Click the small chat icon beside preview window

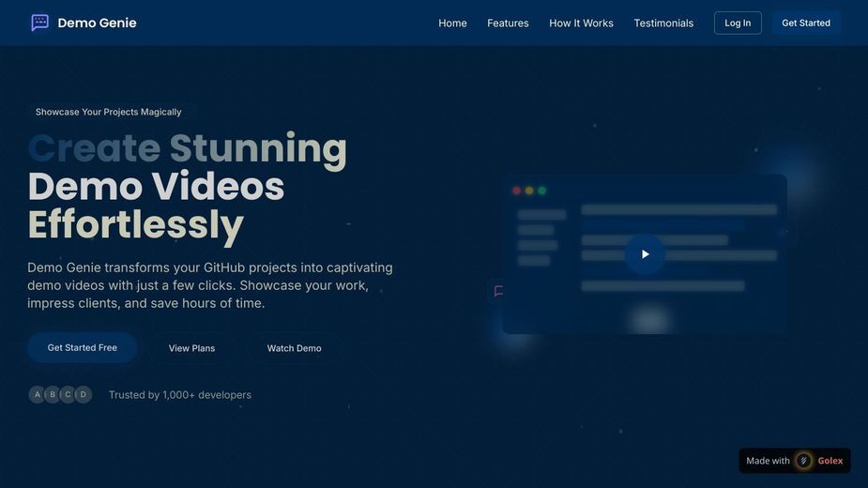coord(498,291)
